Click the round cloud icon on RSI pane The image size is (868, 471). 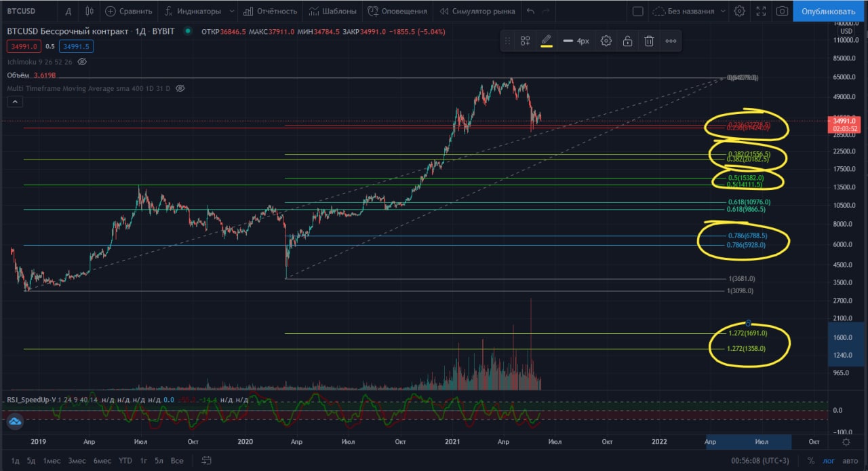pos(16,421)
